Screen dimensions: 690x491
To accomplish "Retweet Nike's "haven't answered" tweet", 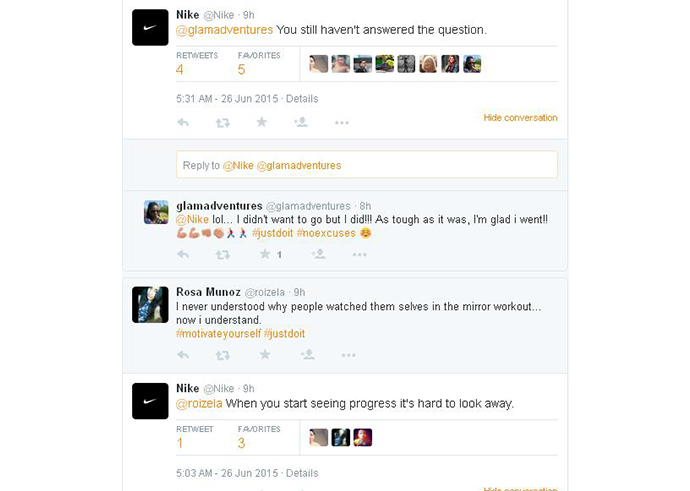I will tap(222, 122).
